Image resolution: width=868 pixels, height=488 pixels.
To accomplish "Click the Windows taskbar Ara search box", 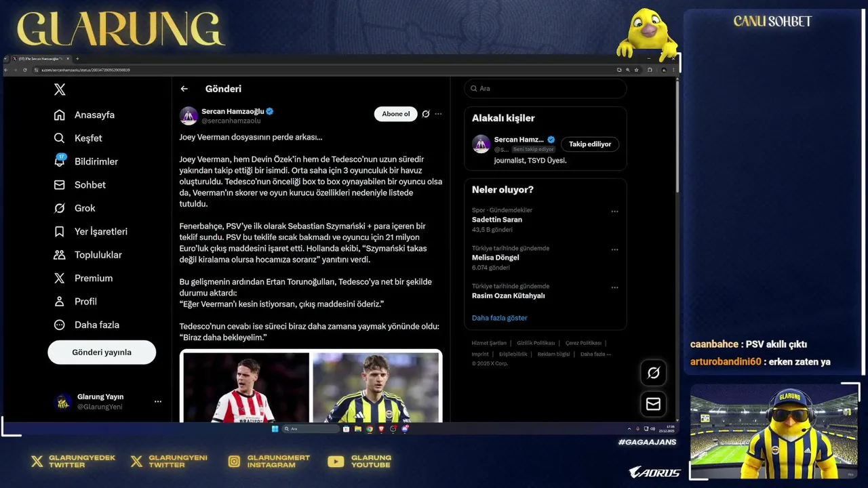I will point(311,428).
